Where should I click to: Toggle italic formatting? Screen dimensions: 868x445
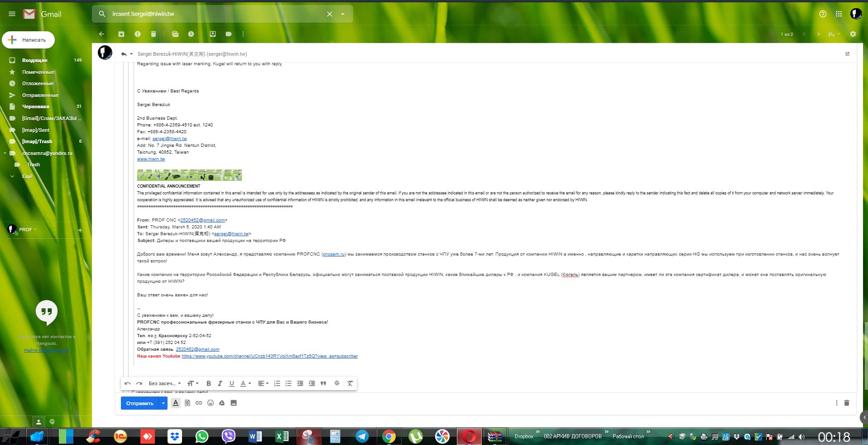click(x=220, y=383)
